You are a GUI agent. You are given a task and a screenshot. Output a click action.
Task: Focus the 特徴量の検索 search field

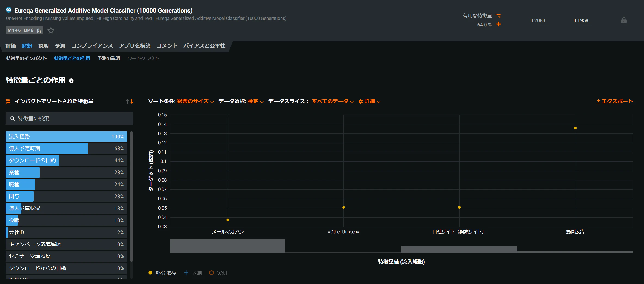click(69, 118)
